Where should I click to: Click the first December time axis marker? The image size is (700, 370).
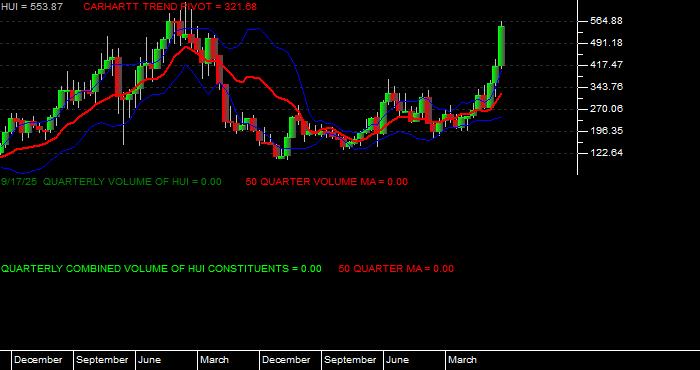pos(38,360)
